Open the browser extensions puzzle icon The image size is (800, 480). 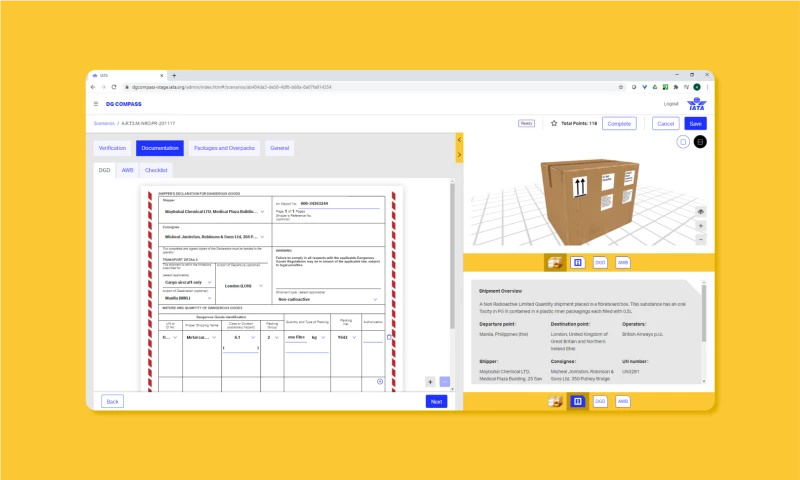coord(676,87)
